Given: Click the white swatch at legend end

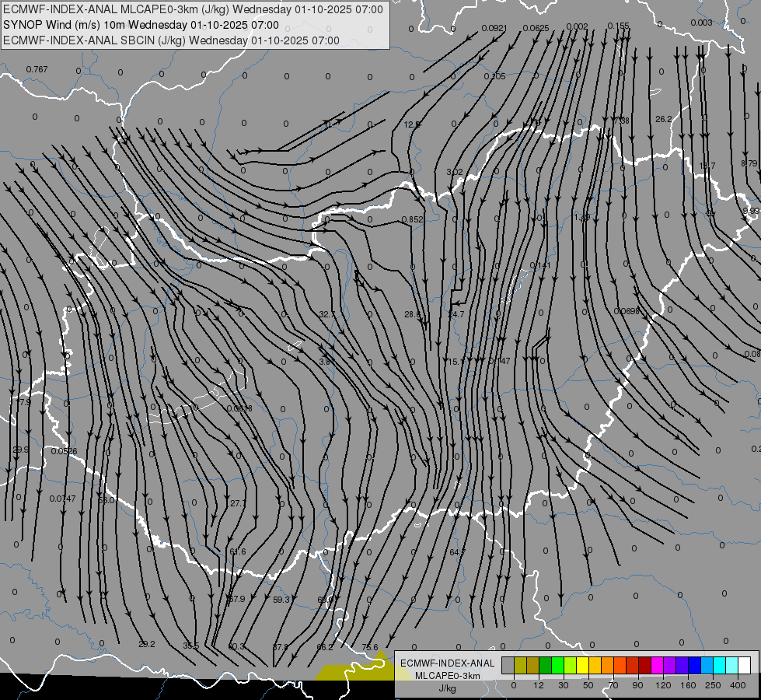Looking at the screenshot, I should point(745,665).
